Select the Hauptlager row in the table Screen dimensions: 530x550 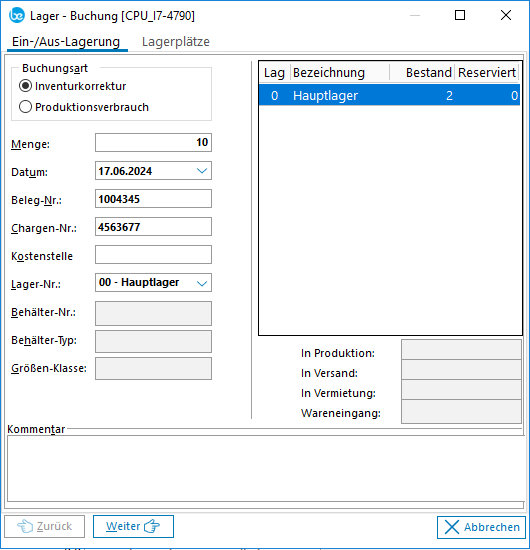click(x=389, y=95)
